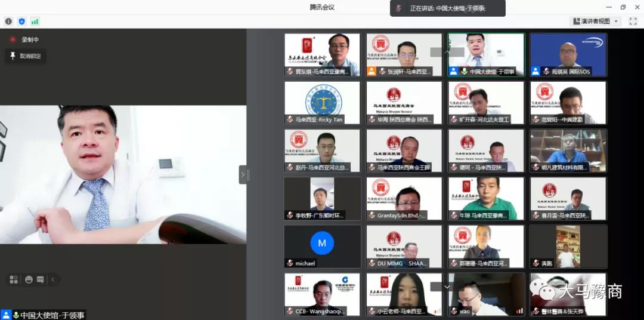This screenshot has width=644, height=320.
Task: Collapse the bottom-left floating toolbar arrow
Action: [52, 279]
